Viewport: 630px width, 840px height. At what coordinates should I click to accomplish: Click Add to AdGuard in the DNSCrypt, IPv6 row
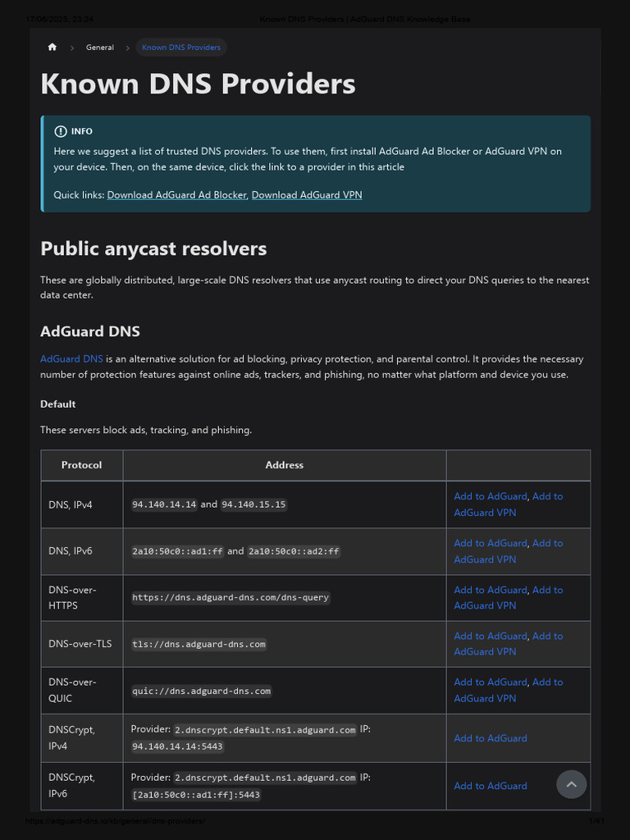pyautogui.click(x=491, y=786)
